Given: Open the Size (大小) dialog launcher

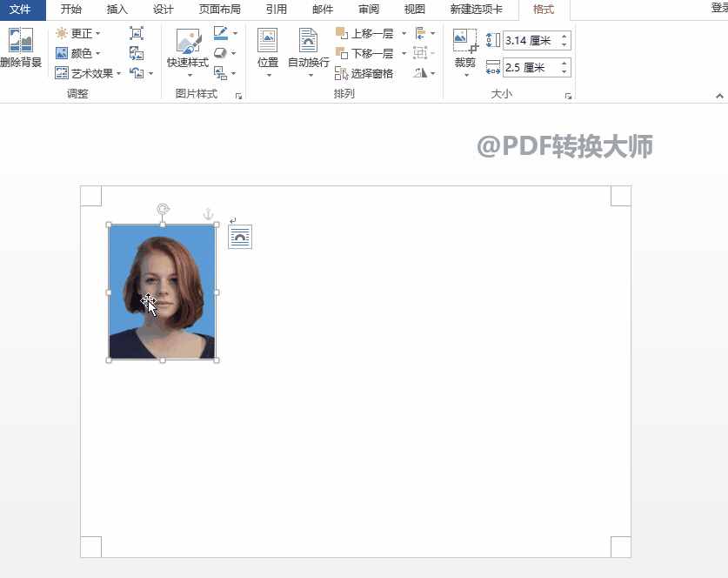Looking at the screenshot, I should click(568, 96).
